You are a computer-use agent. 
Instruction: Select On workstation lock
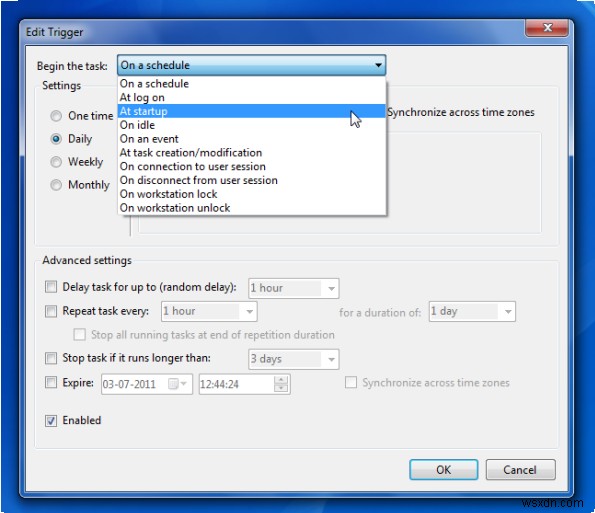tap(252, 194)
